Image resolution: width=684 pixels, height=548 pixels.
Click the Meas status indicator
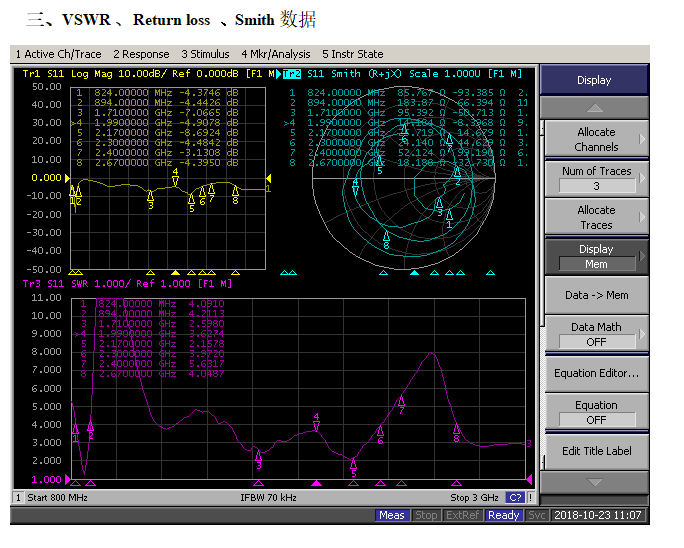click(392, 516)
